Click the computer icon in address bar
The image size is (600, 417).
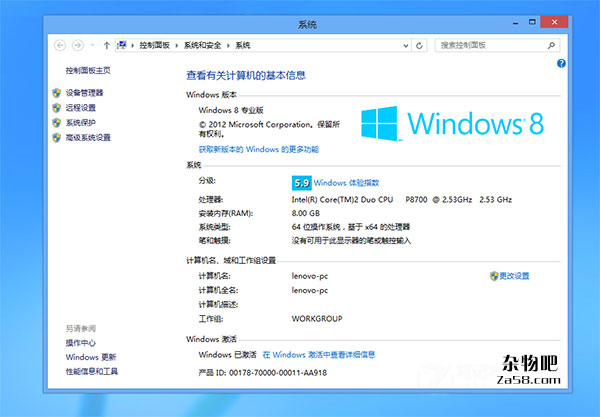122,45
